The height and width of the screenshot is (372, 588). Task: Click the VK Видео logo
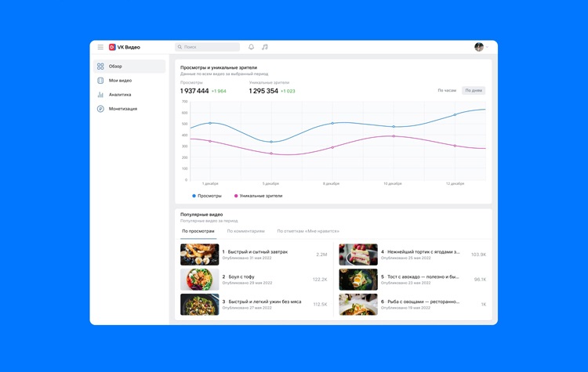(125, 47)
